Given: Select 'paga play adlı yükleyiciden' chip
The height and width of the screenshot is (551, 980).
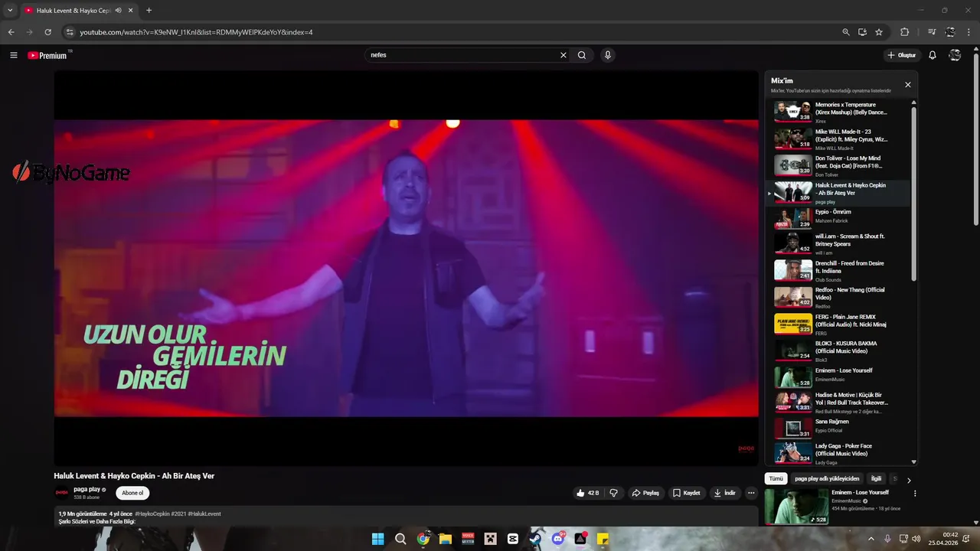Looking at the screenshot, I should (827, 479).
